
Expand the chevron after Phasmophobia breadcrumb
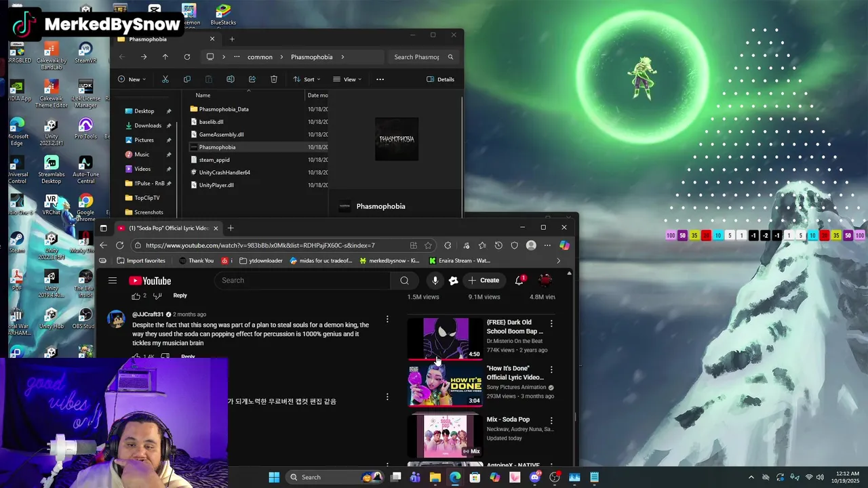[x=342, y=57]
